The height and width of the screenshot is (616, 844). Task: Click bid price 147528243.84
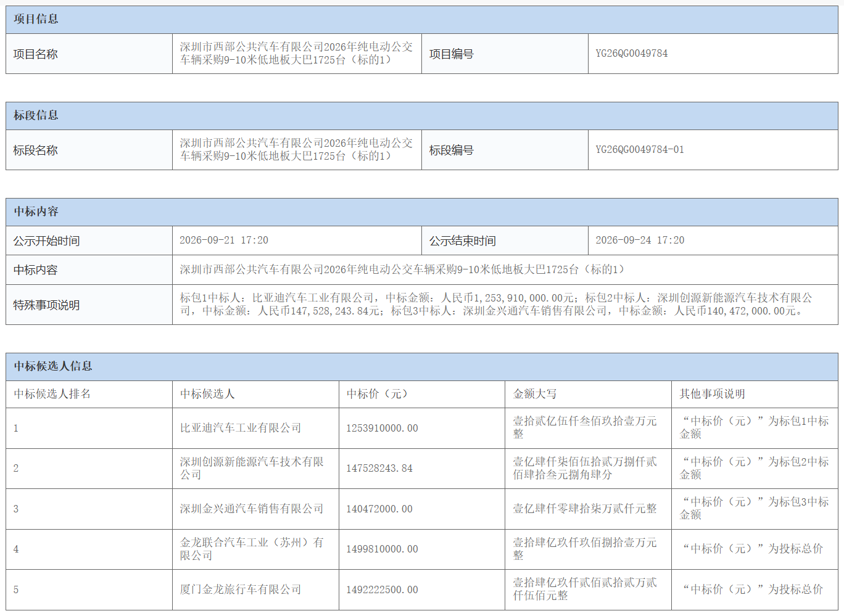click(x=379, y=469)
